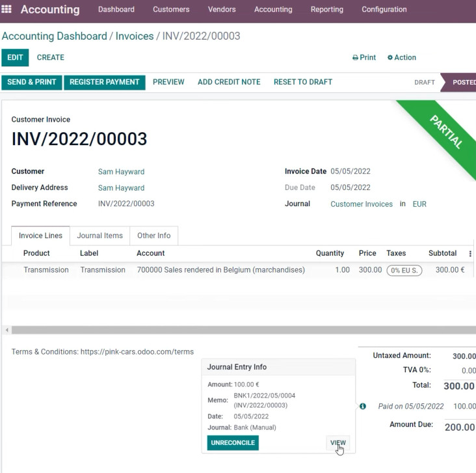Switch to the Invoice Lines tab
Screen dimensions: 476x473
click(41, 236)
